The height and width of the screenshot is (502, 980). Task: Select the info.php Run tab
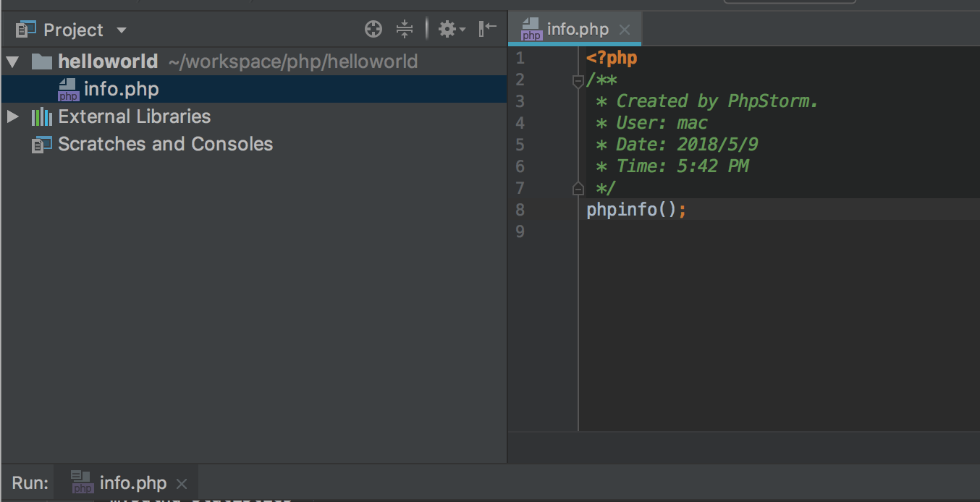click(132, 483)
